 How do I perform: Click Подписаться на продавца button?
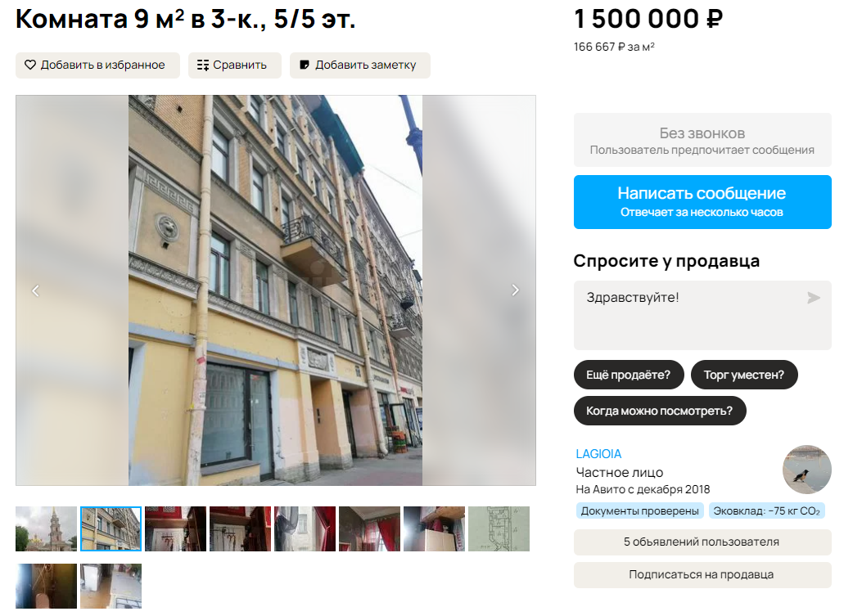tap(702, 575)
